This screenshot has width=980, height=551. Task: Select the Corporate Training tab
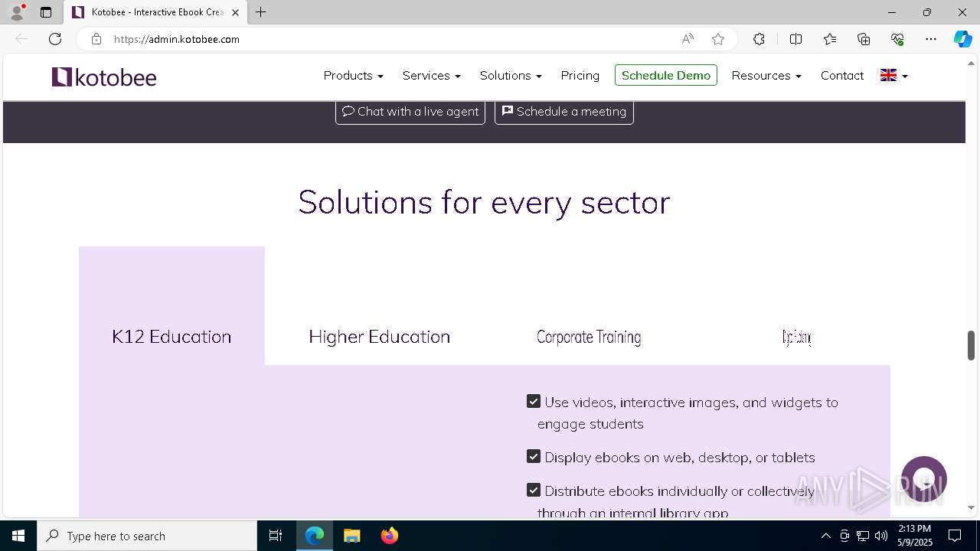click(589, 337)
